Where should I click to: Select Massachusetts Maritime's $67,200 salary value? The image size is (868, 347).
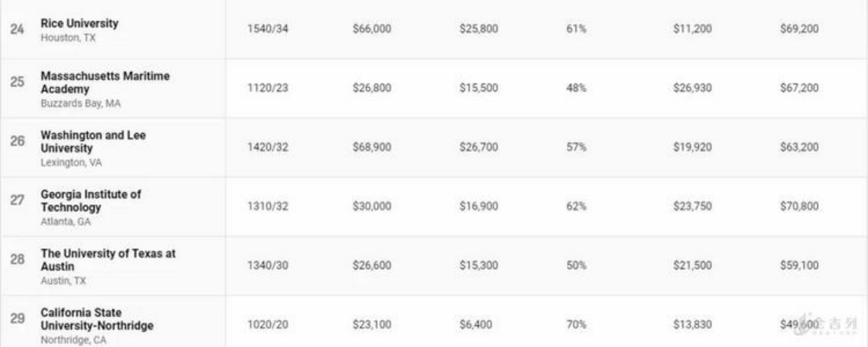(799, 89)
